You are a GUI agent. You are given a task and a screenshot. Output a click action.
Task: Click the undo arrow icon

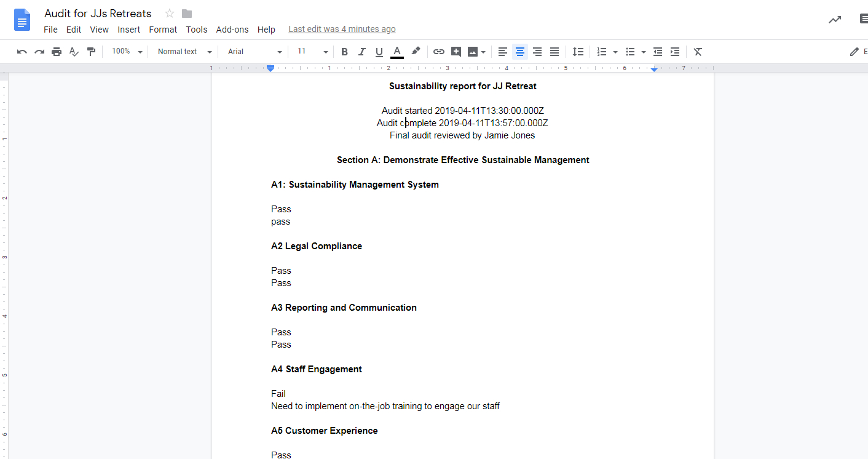22,52
